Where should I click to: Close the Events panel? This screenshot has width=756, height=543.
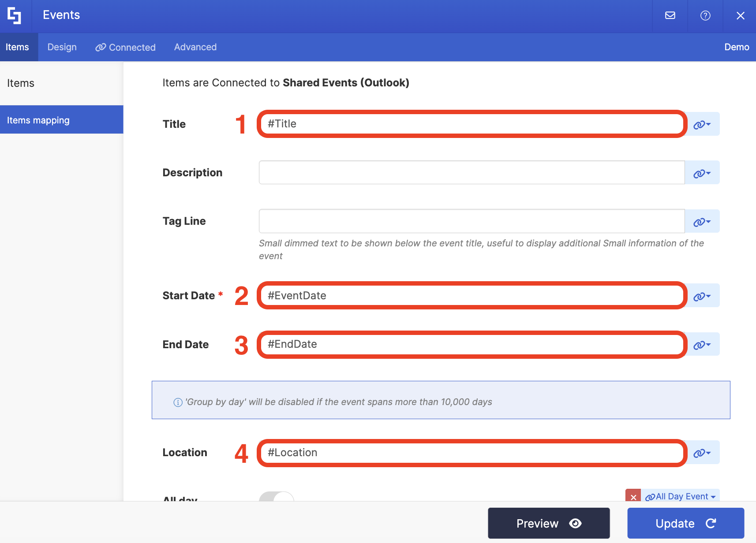(x=741, y=15)
